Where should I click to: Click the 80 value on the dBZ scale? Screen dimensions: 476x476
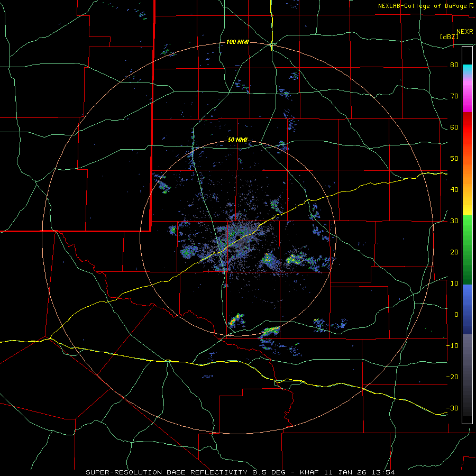point(454,65)
